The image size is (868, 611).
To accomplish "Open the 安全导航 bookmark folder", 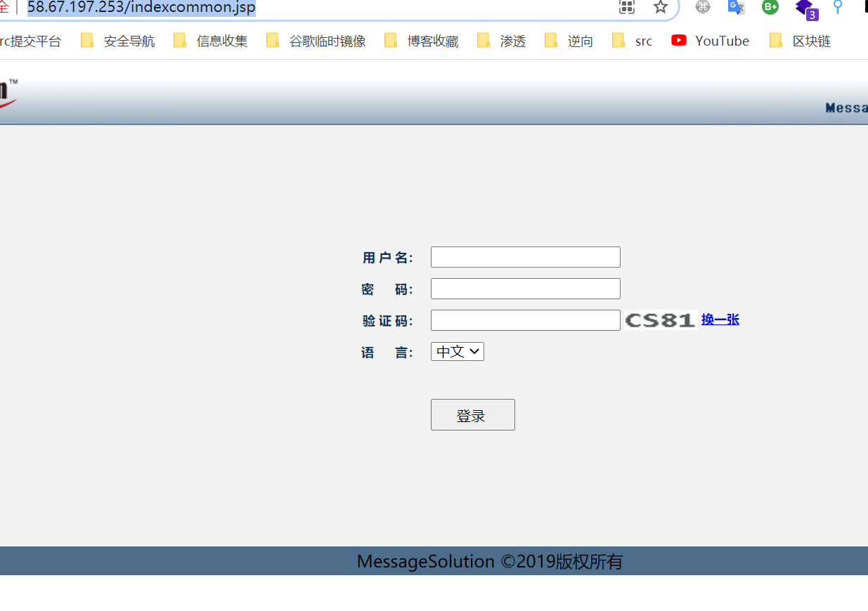I will click(x=118, y=41).
